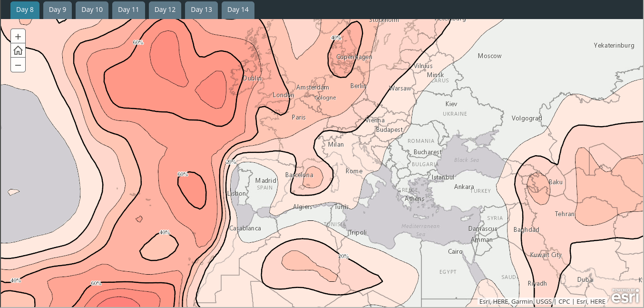Click the Volgograd city label
Image resolution: width=644 pixels, height=308 pixels.
[x=527, y=118]
